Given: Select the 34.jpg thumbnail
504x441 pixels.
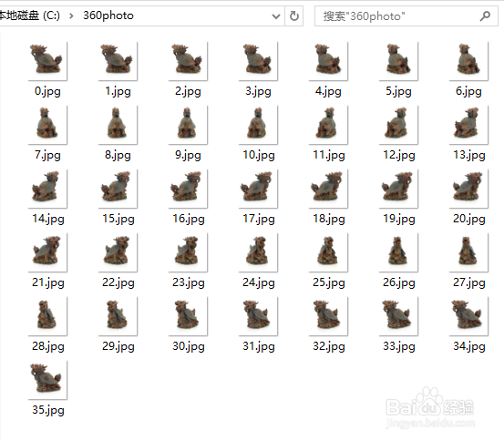Looking at the screenshot, I should 468,316.
